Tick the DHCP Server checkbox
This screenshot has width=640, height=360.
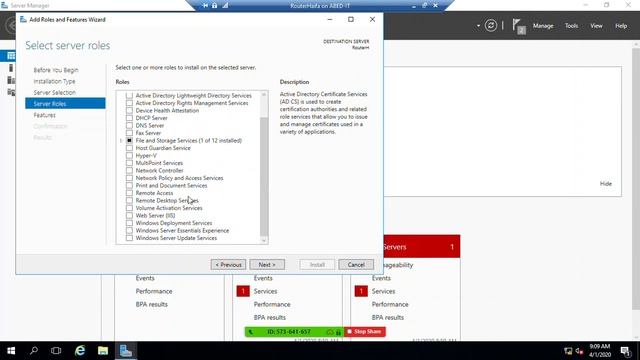pos(129,118)
